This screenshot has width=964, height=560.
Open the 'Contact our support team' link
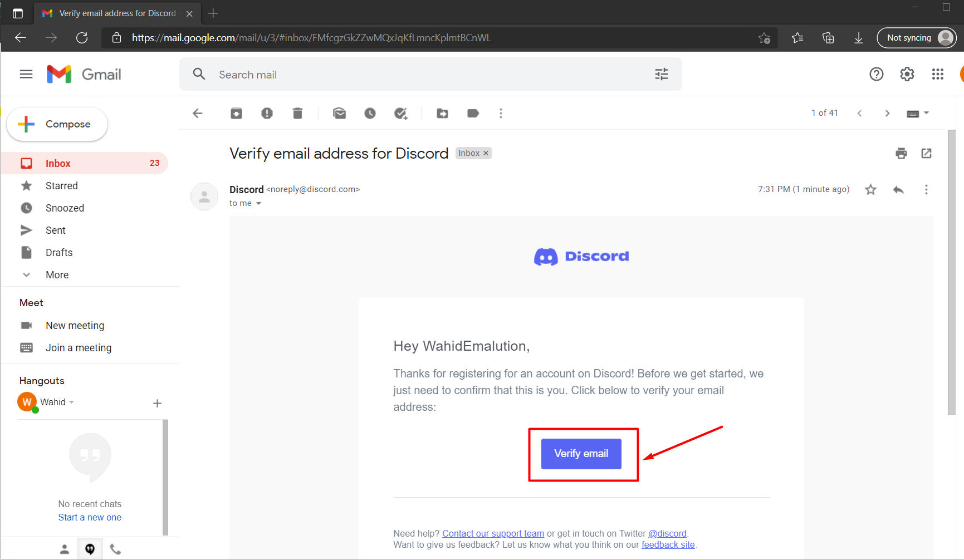(493, 533)
